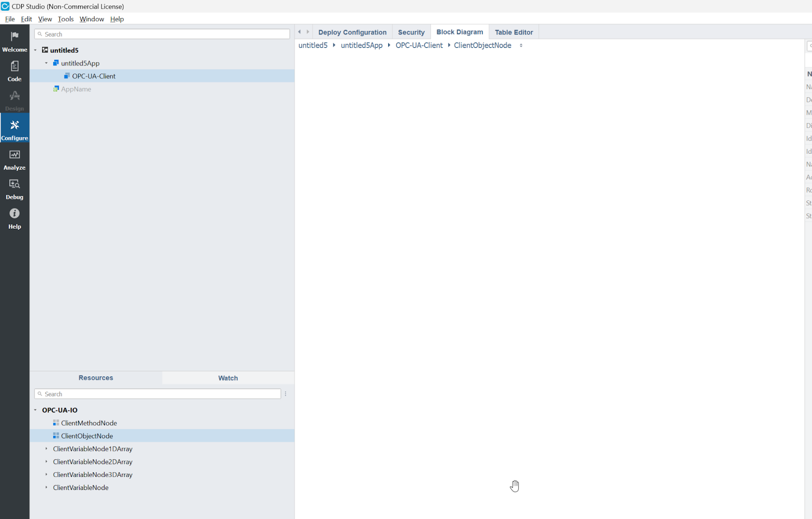The image size is (812, 519).
Task: Go to untitled5 in breadcrumb
Action: pyautogui.click(x=313, y=45)
